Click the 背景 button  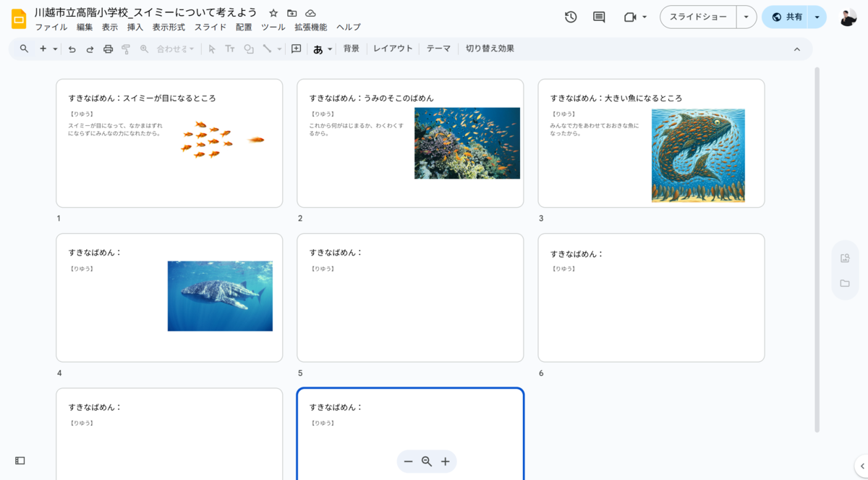coord(352,49)
